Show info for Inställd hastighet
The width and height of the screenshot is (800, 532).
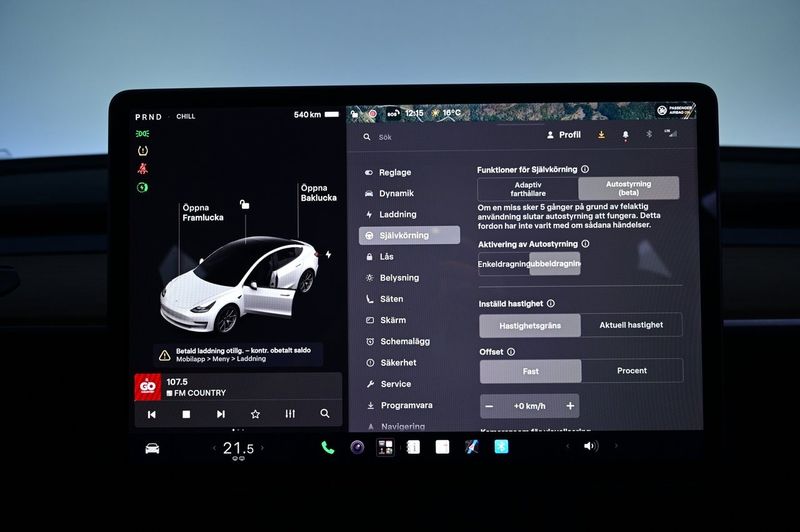(x=551, y=303)
